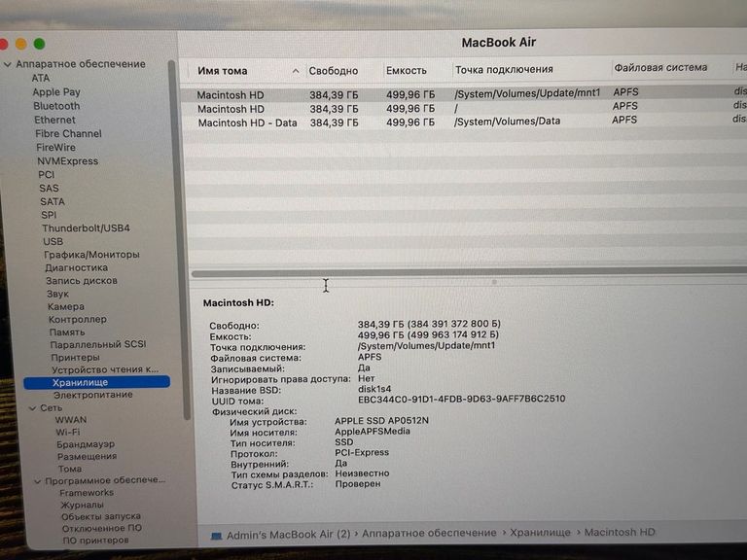Click APPLE SSD AP0512N device name
This screenshot has height=560, width=747.
(381, 420)
